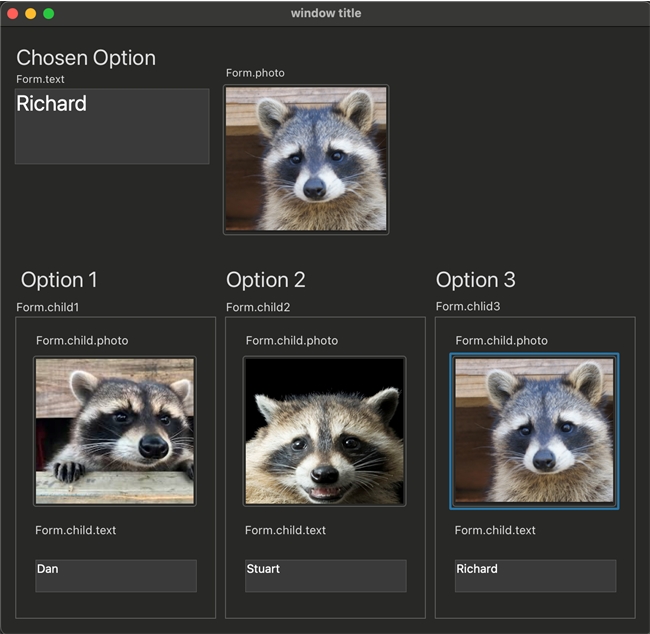Click the highlighted Option 3 raccoon photo

pos(535,431)
